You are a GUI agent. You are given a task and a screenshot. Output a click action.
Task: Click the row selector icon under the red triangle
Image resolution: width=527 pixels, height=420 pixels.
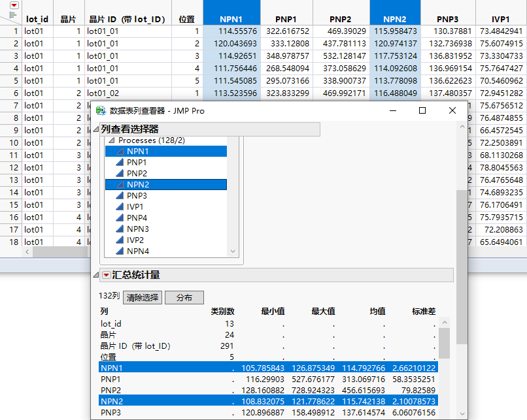(x=12, y=14)
